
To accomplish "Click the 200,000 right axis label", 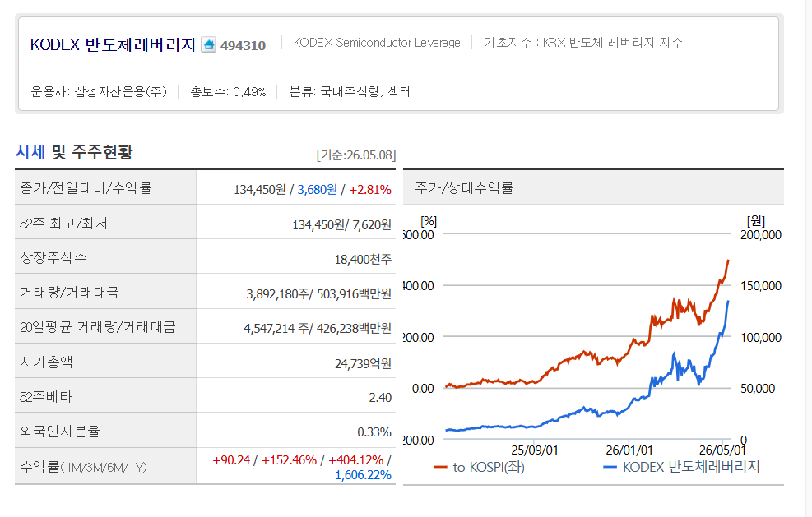I will click(761, 235).
